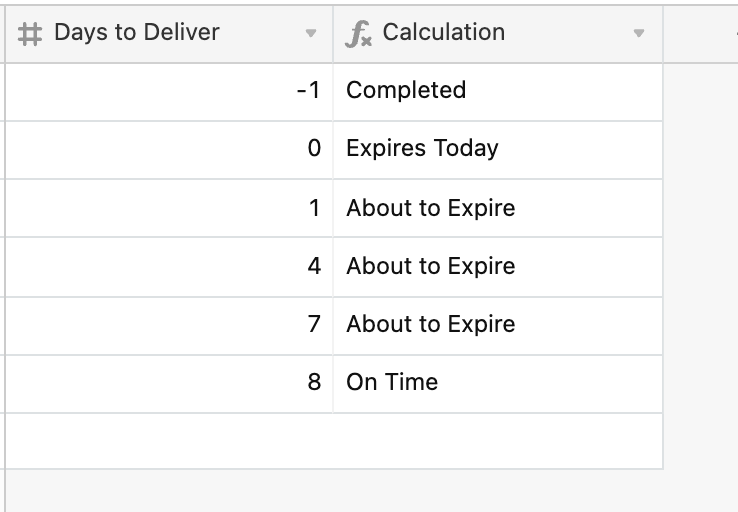Select the cell containing 0

[169, 150]
